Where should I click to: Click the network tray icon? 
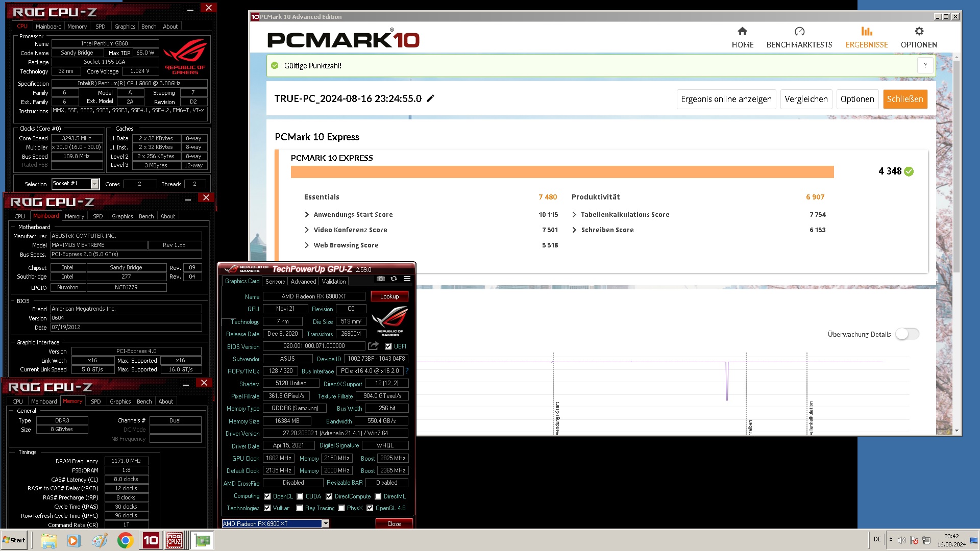click(926, 540)
